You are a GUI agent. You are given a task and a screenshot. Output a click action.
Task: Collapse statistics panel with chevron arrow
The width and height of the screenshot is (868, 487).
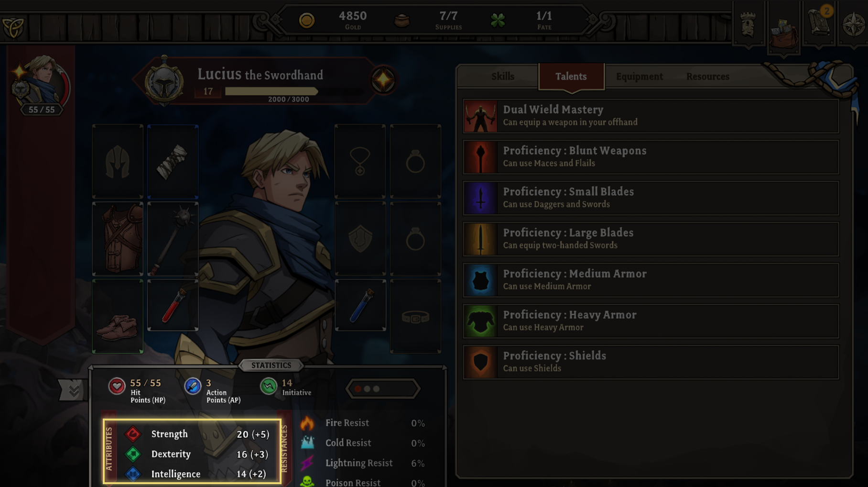[x=72, y=390]
